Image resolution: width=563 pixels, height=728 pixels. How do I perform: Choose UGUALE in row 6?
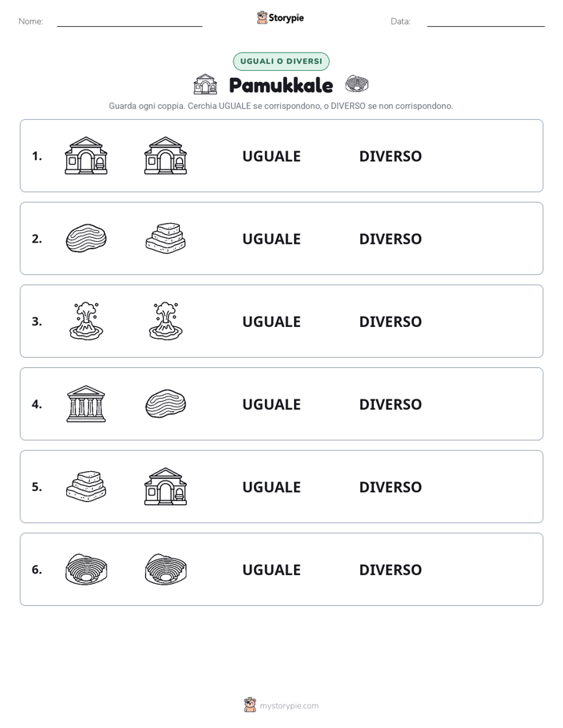[x=271, y=569]
